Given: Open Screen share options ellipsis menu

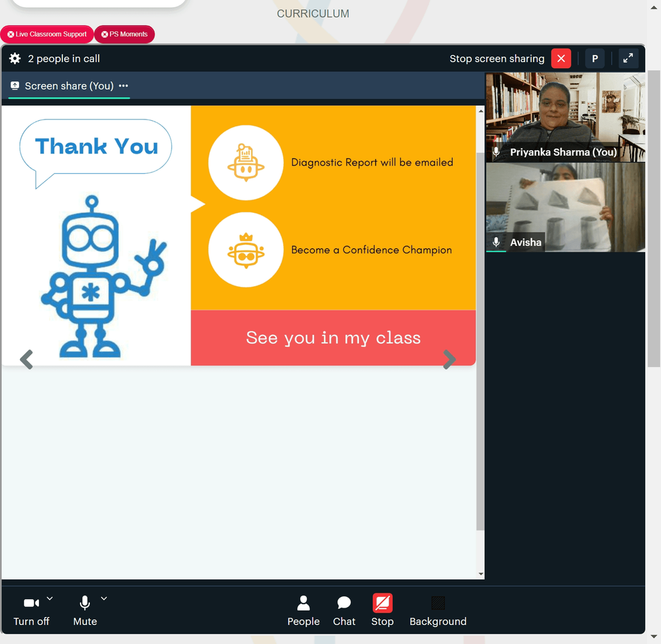Looking at the screenshot, I should (123, 86).
